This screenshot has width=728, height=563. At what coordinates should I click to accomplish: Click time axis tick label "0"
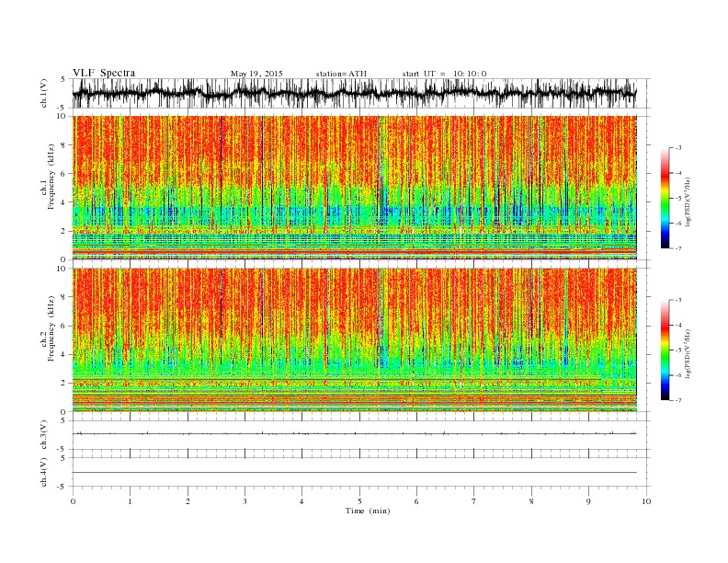coord(73,501)
